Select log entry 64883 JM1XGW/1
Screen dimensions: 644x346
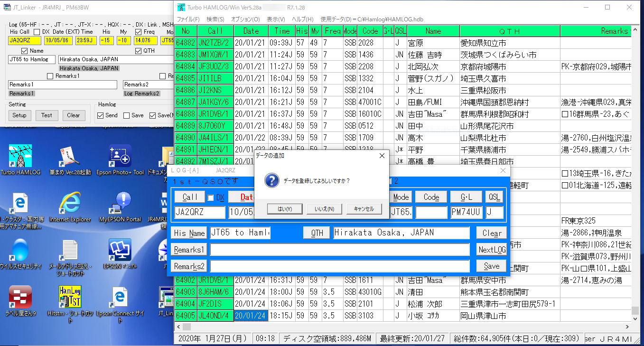click(x=403, y=55)
